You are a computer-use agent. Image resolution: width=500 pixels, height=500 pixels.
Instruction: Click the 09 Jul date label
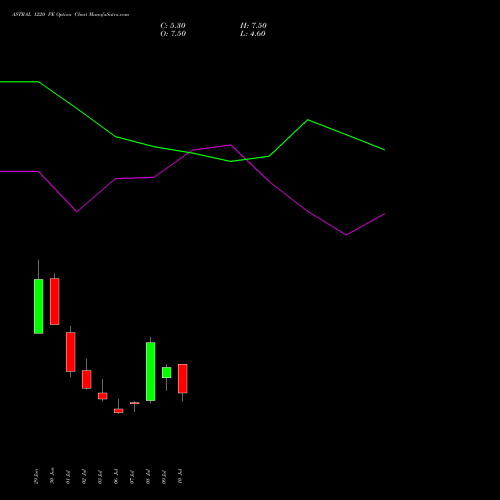click(x=164, y=477)
